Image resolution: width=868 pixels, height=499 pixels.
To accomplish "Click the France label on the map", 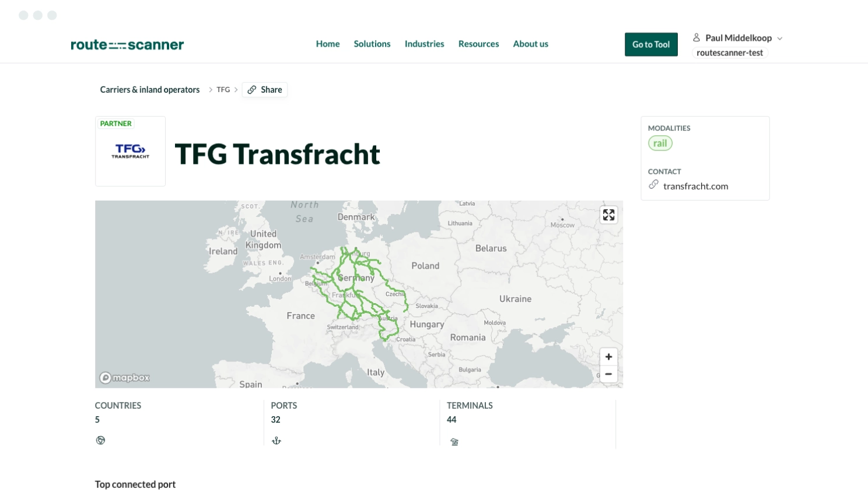I will tap(301, 316).
